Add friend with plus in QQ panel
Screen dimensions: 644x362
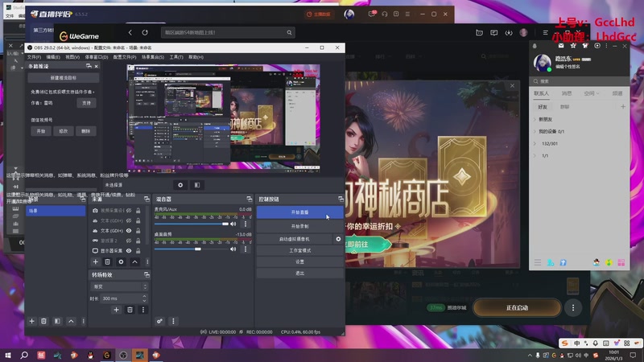(x=623, y=107)
